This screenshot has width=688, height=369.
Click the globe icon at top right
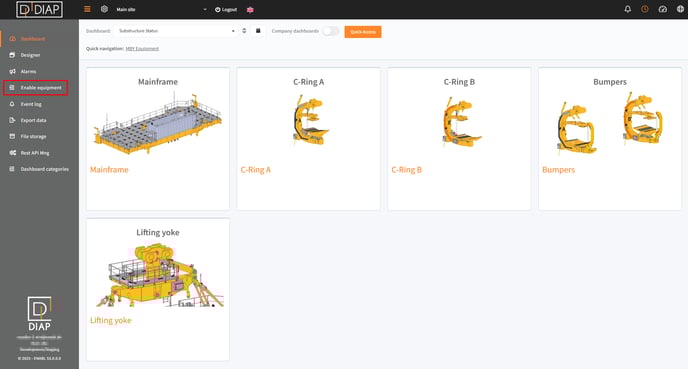pos(680,9)
